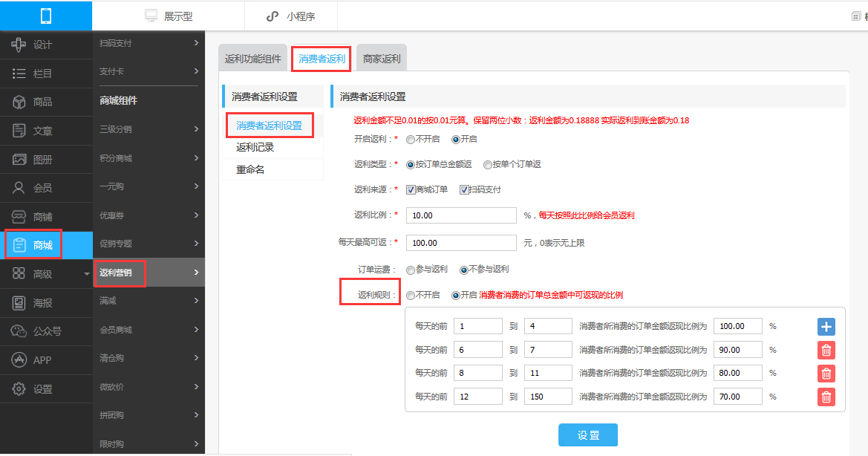Expand the 优惠券 submenu arrow

tap(196, 215)
